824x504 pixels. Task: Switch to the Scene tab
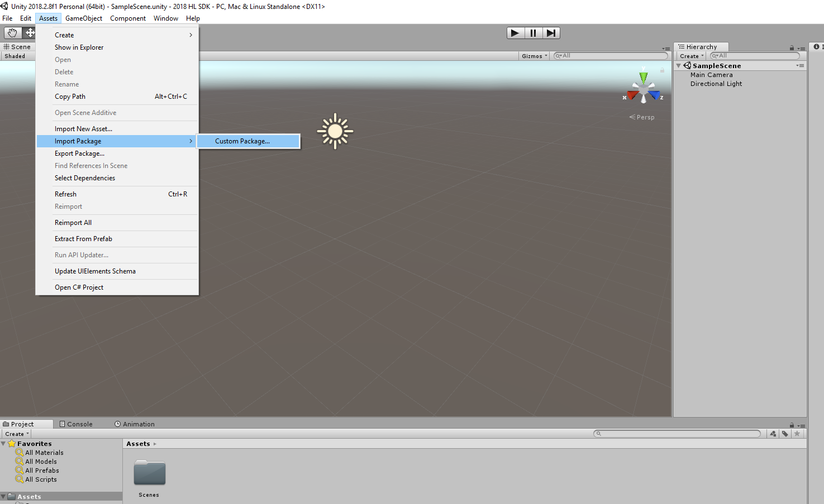coord(17,47)
